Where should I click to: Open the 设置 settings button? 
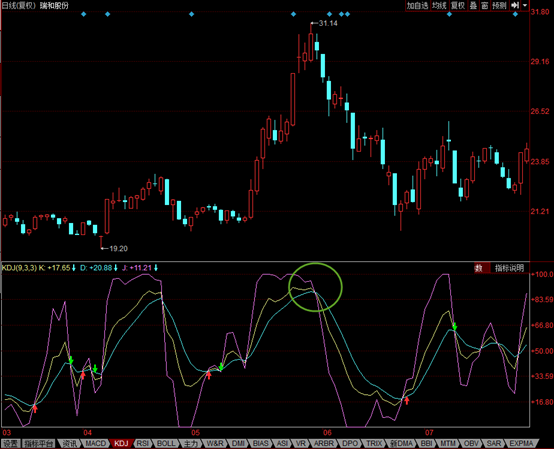11,443
